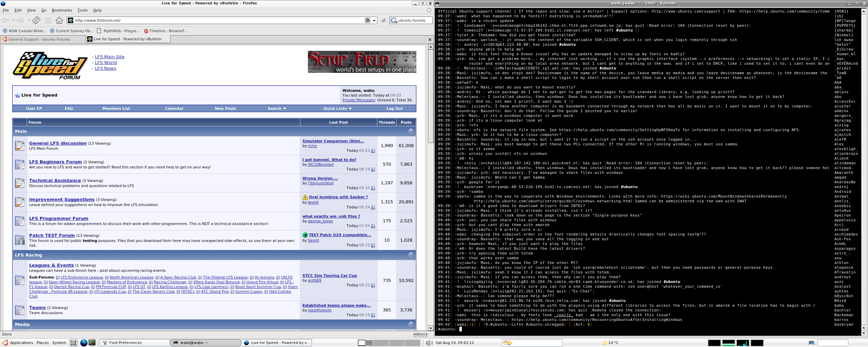Open last post arrow for LFS Programmer Forum
868x347 pixels.
(x=373, y=226)
